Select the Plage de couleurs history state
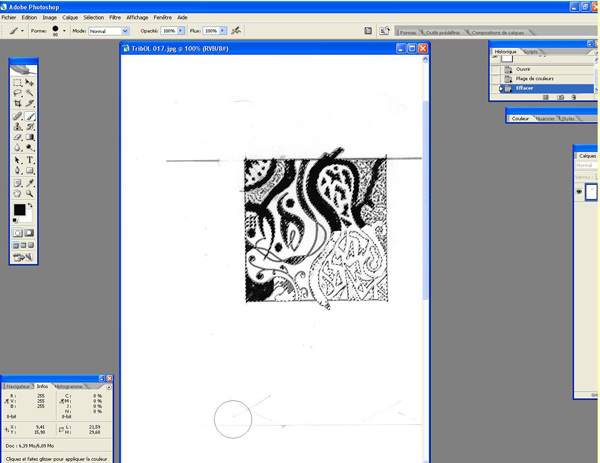Image resolution: width=600 pixels, height=463 pixels. tap(548, 79)
